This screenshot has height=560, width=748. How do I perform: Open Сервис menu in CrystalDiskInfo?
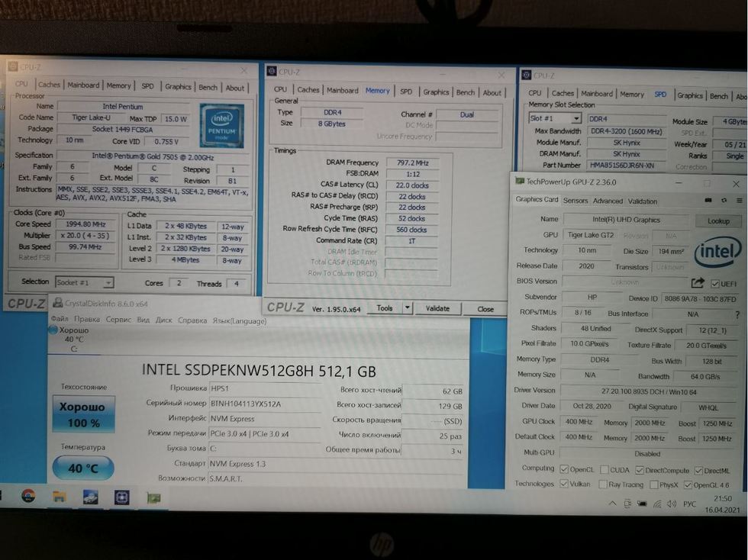click(118, 320)
